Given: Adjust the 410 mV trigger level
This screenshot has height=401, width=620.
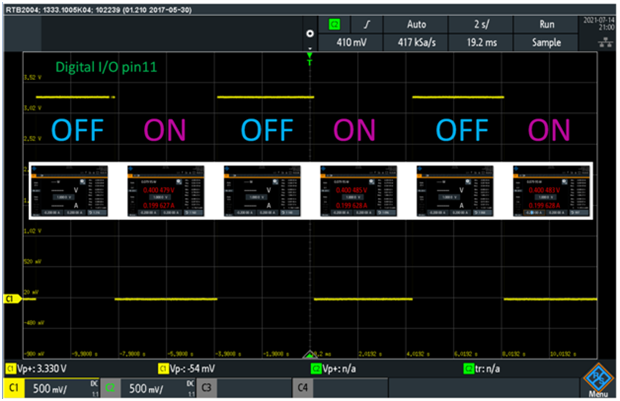Looking at the screenshot, I should coord(351,42).
